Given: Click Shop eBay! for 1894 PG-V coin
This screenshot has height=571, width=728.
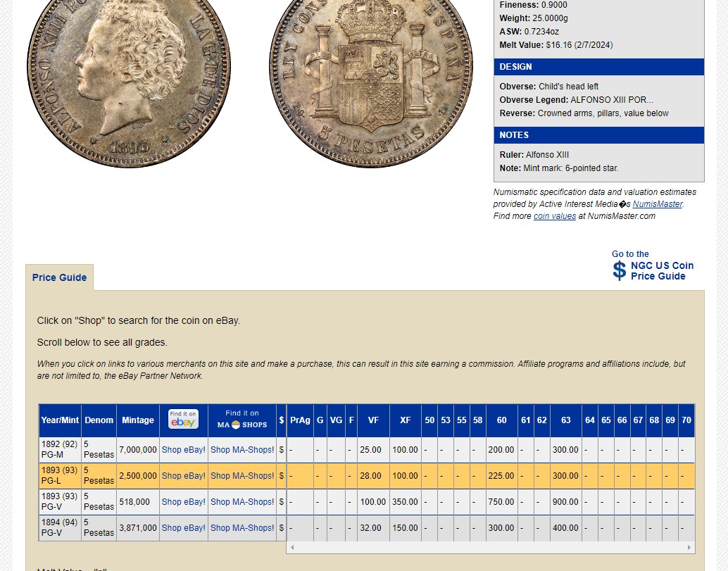Looking at the screenshot, I should (x=183, y=528).
